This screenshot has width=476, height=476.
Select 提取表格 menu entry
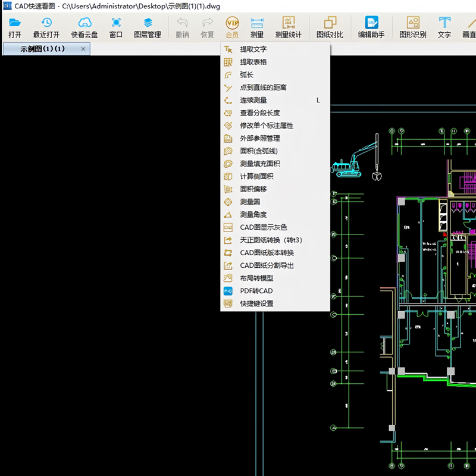click(x=253, y=62)
